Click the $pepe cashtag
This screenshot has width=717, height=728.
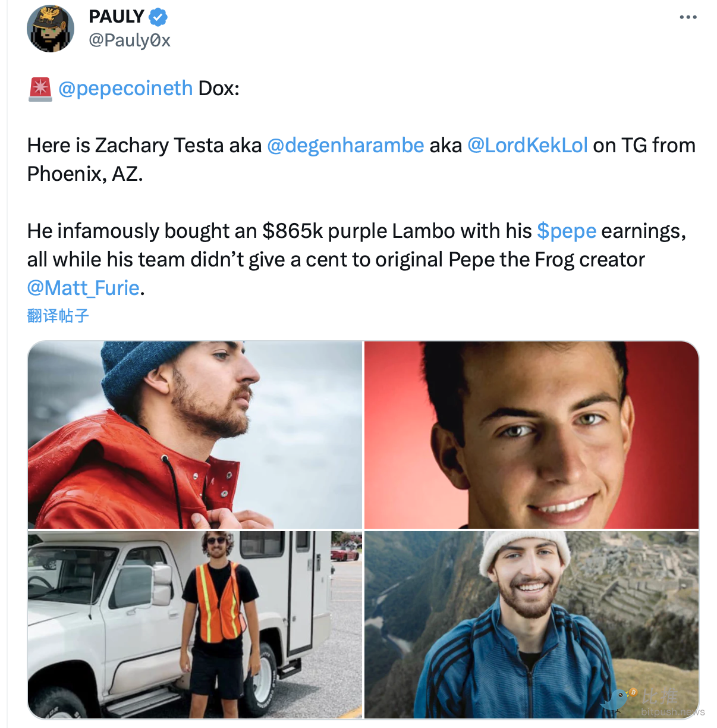coord(566,231)
